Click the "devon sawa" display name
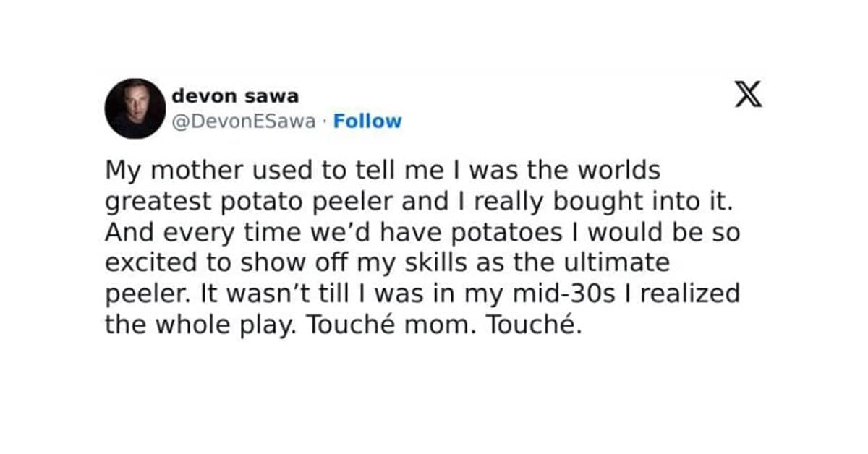Viewport: 868px width, 454px height. [235, 95]
